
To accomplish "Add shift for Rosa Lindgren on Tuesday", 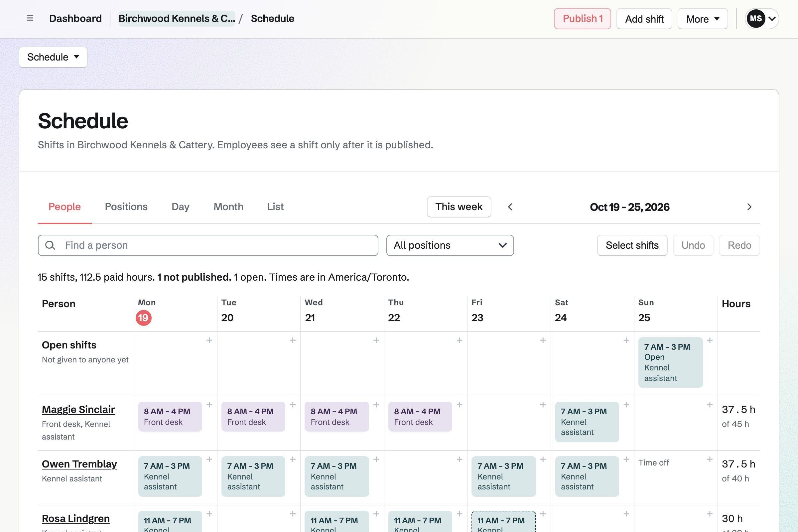I will [293, 514].
